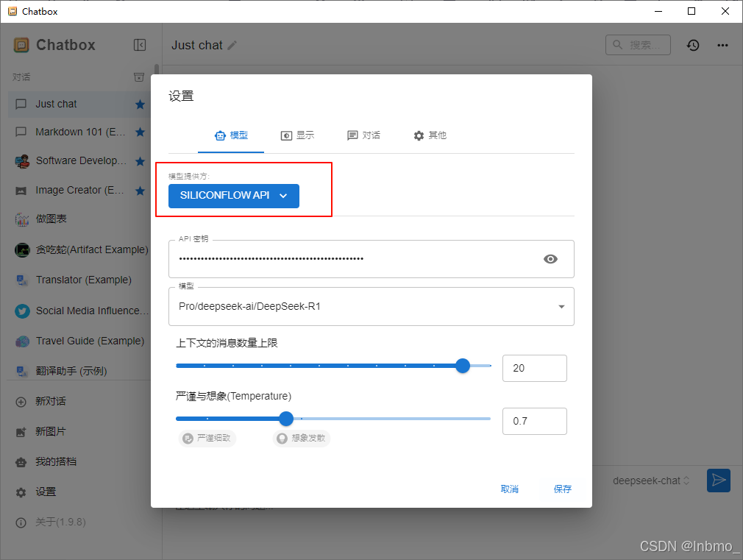Toggle the star on Just chat
Screen dimensions: 743x560
coord(140,104)
